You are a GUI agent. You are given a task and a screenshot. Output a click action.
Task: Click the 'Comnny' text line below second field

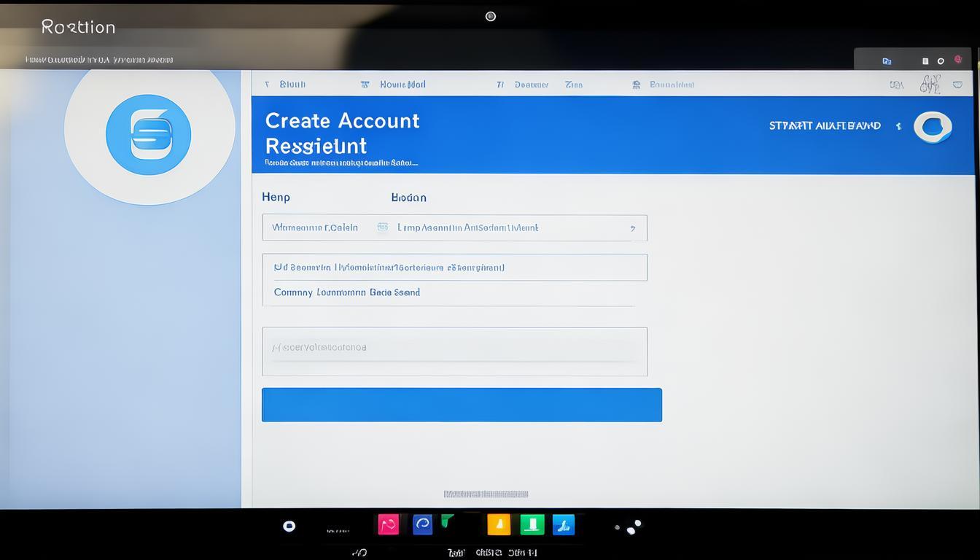coord(347,292)
